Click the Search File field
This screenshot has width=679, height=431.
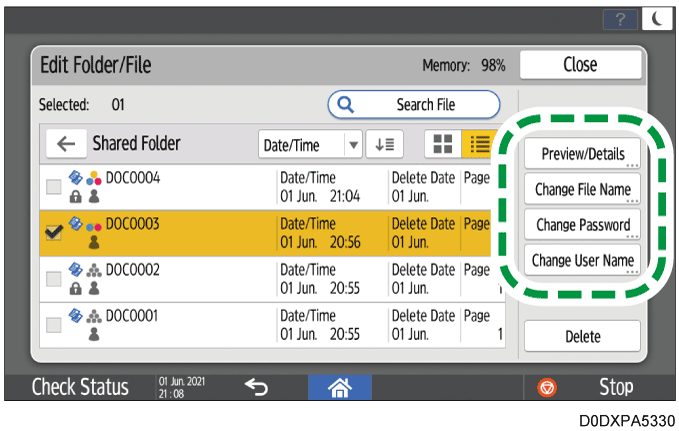click(x=414, y=104)
